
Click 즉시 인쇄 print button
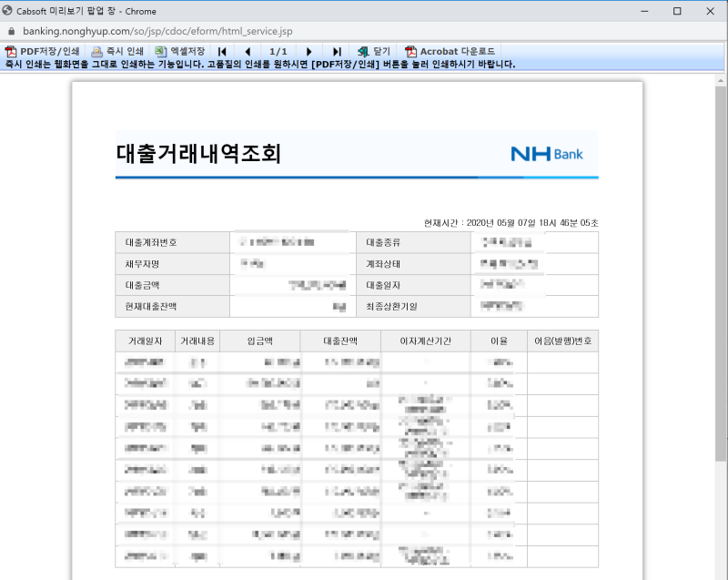pyautogui.click(x=117, y=51)
